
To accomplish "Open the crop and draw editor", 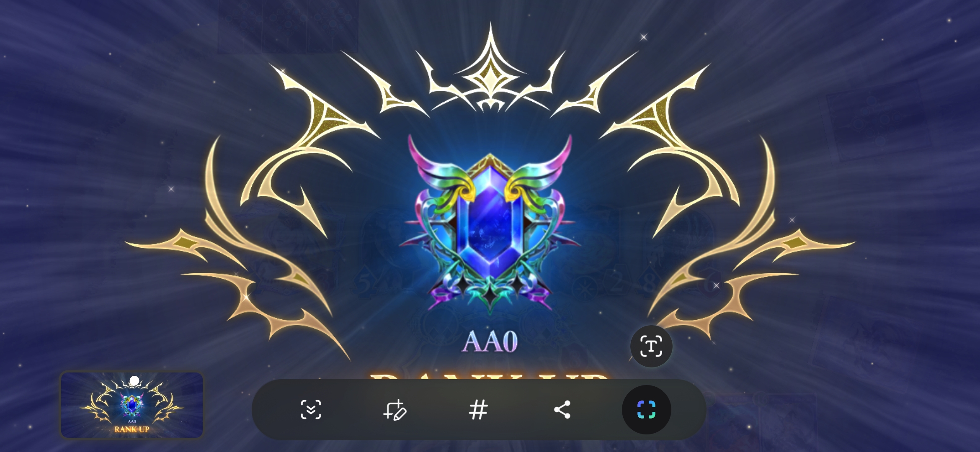I will (x=395, y=409).
